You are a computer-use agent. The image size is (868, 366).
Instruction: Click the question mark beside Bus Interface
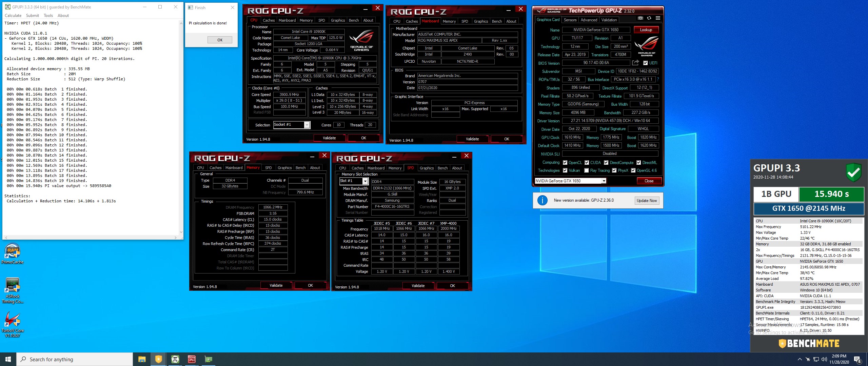tap(658, 79)
